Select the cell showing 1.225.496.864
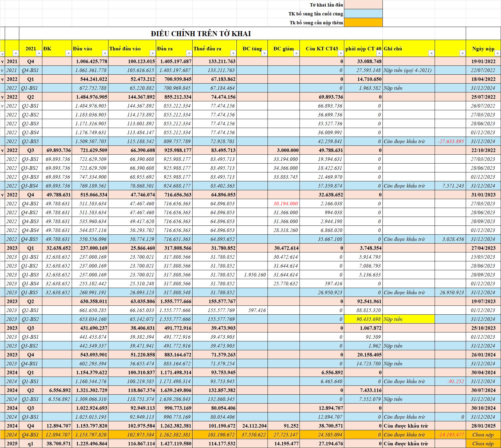The height and width of the screenshot is (448, 501). point(90,444)
